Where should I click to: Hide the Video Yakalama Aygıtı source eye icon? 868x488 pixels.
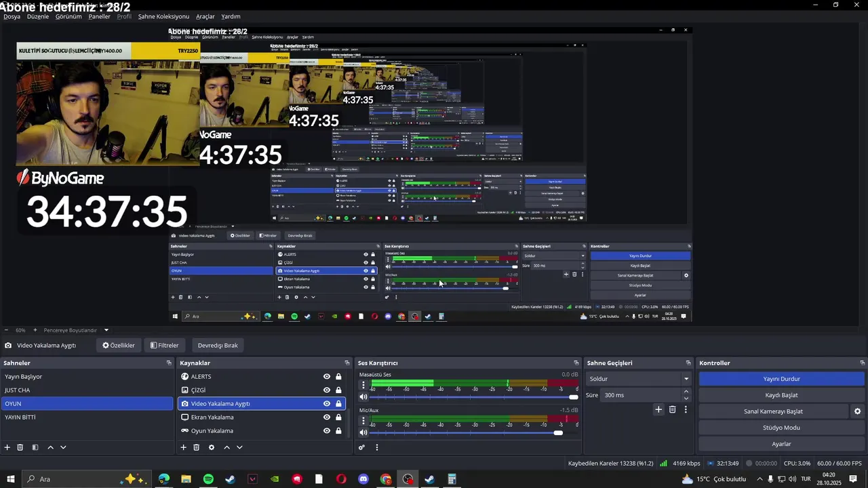pos(327,404)
